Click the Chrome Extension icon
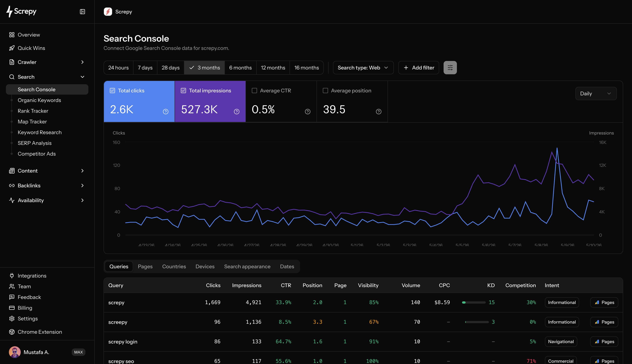The image size is (632, 364). click(x=12, y=332)
